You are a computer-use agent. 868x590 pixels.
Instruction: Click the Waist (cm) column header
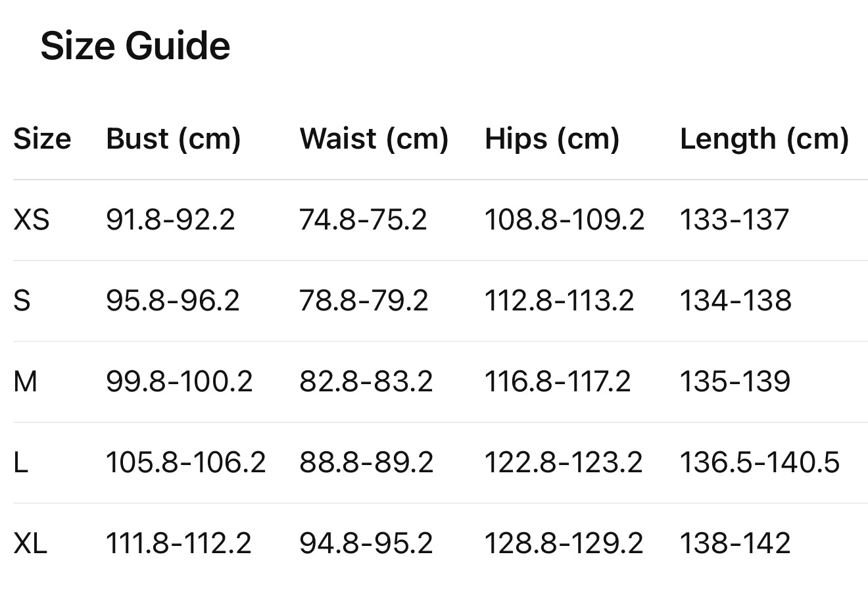click(x=374, y=139)
